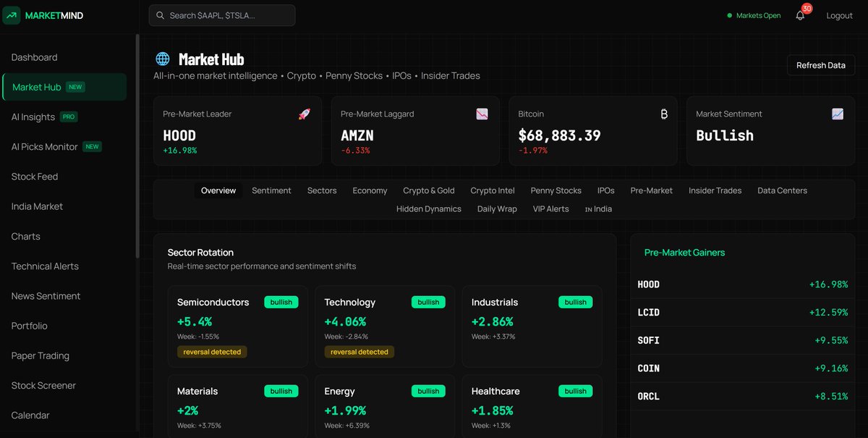Click the rocket icon on Pre-Market Leader
Screen dimensions: 868x438
(305, 114)
